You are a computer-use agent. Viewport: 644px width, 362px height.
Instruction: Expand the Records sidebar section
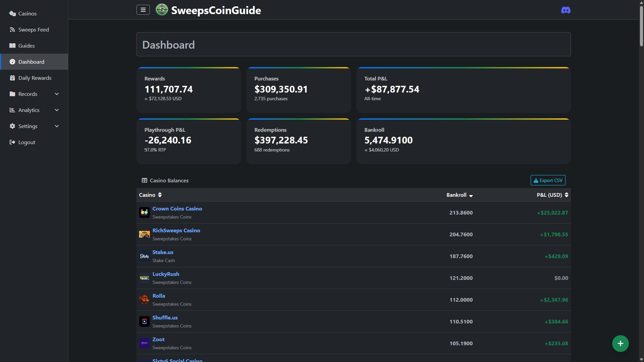(57, 94)
